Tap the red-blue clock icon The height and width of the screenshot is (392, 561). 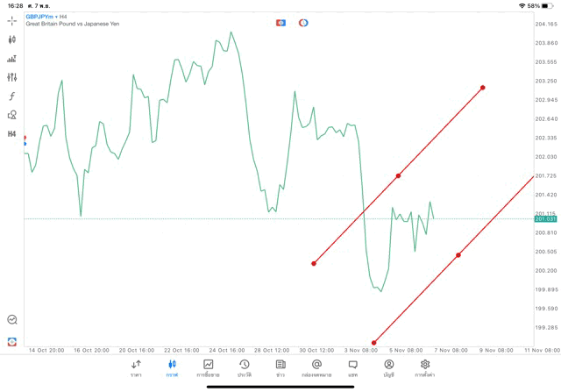coord(303,22)
